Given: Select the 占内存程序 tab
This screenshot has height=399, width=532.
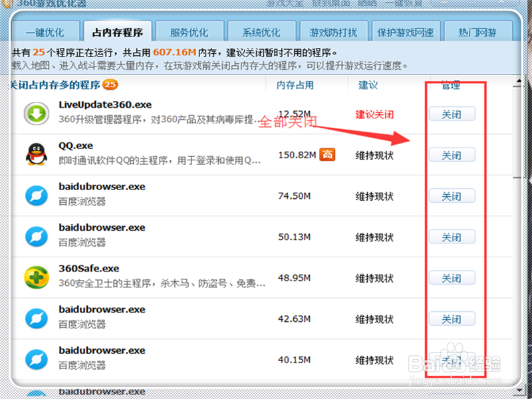Looking at the screenshot, I should [118, 33].
